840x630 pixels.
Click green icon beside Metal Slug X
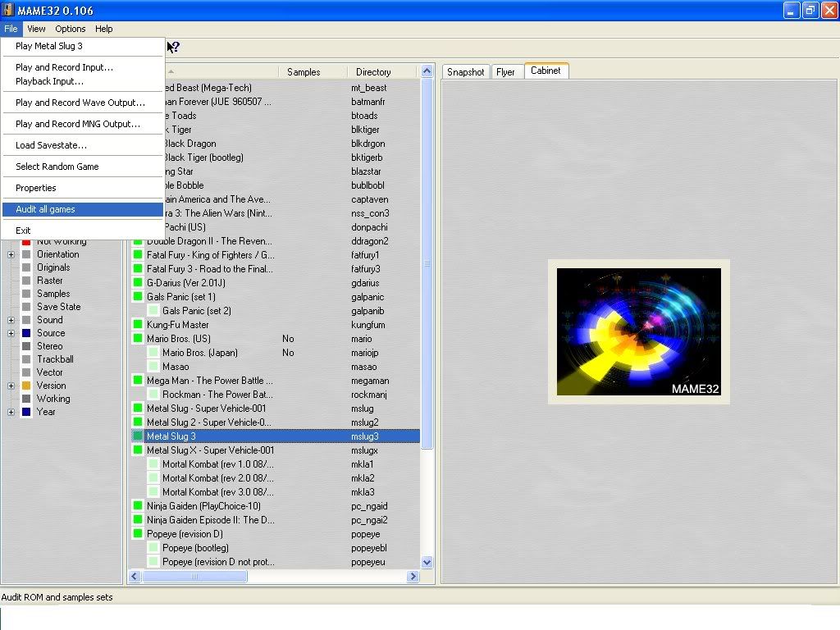tap(138, 450)
